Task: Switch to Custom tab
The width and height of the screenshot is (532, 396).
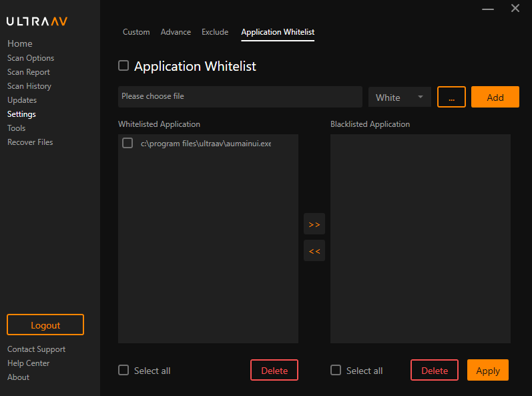Action: pos(136,32)
